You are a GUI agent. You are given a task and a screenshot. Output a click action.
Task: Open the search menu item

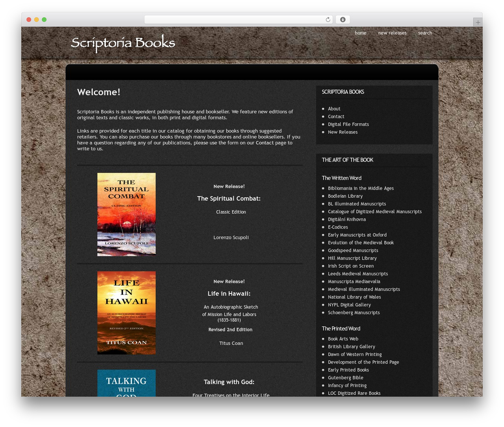click(425, 33)
